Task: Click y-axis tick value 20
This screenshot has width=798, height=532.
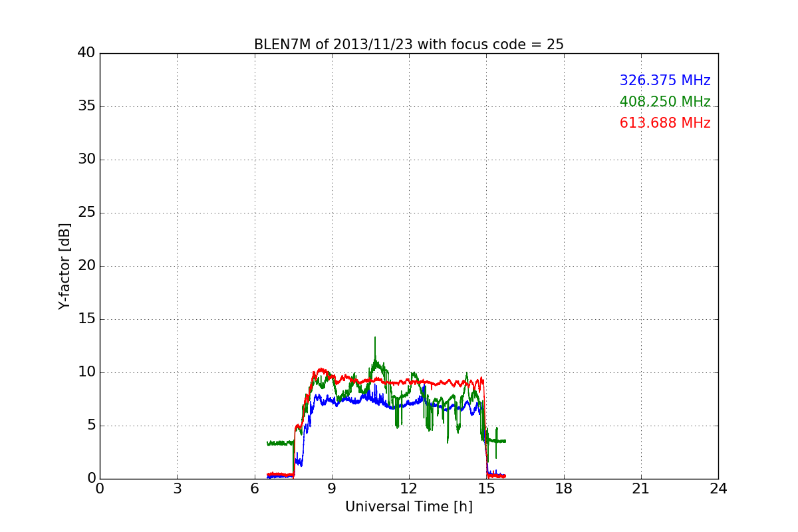Action: [x=86, y=266]
